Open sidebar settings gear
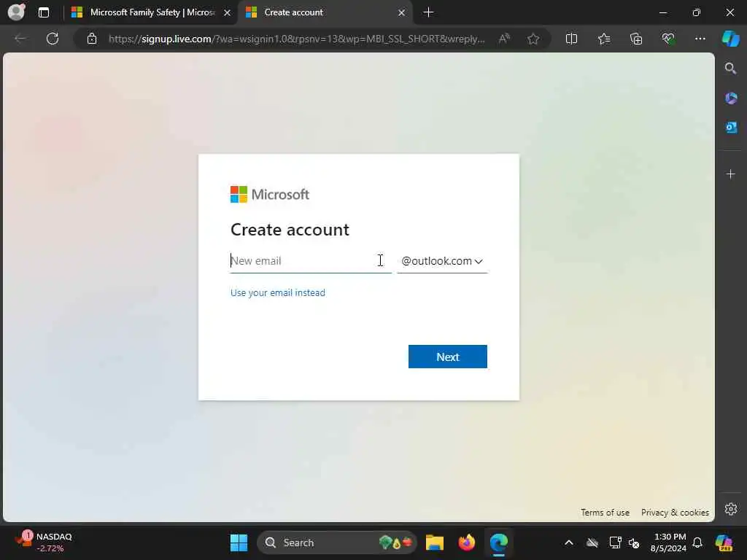Image resolution: width=747 pixels, height=560 pixels. coord(731,509)
